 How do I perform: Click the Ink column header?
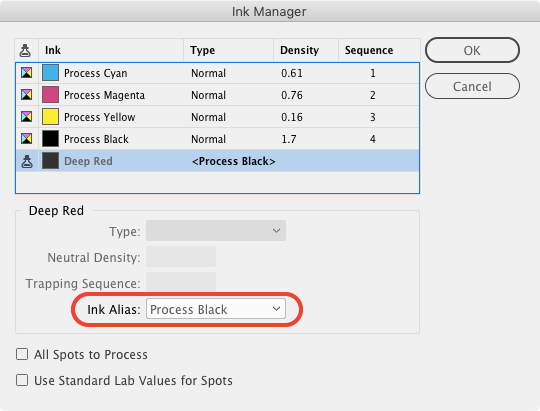click(x=111, y=50)
